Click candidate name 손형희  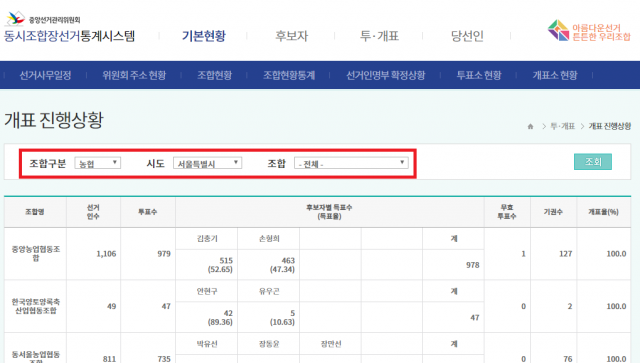coord(269,239)
